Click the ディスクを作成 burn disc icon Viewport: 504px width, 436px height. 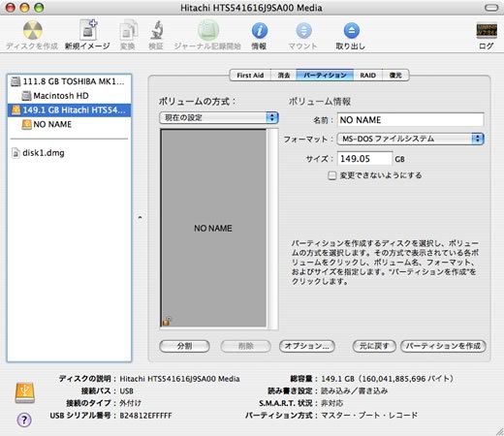point(32,30)
